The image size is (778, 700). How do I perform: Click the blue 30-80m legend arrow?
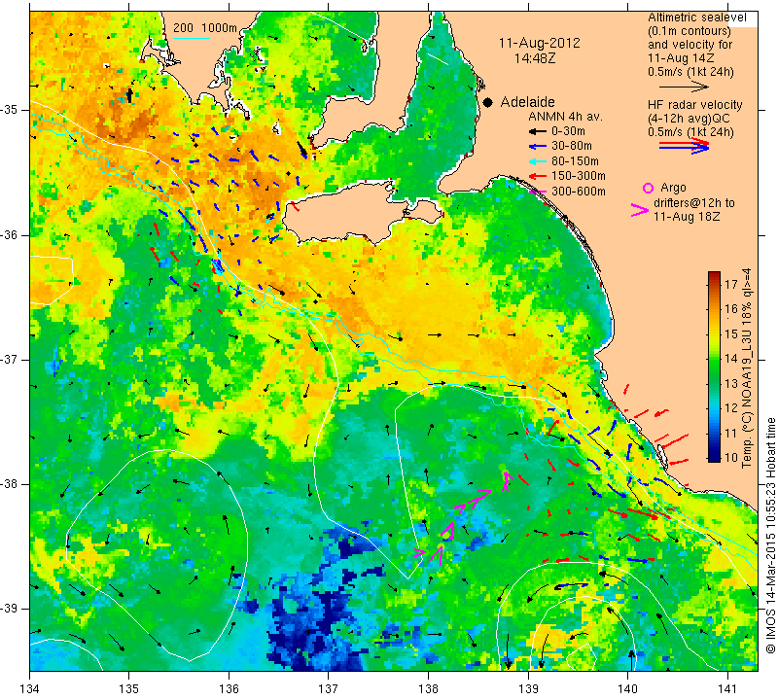pyautogui.click(x=538, y=147)
